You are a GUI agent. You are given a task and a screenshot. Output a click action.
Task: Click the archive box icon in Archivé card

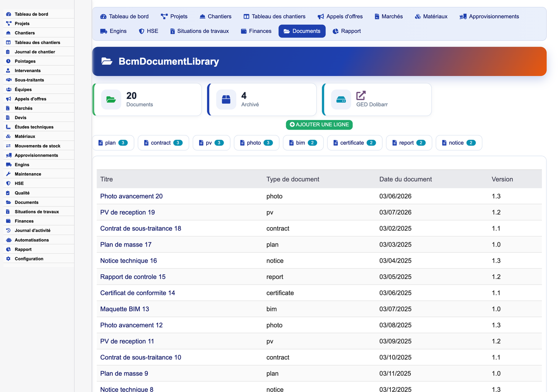[x=226, y=100]
